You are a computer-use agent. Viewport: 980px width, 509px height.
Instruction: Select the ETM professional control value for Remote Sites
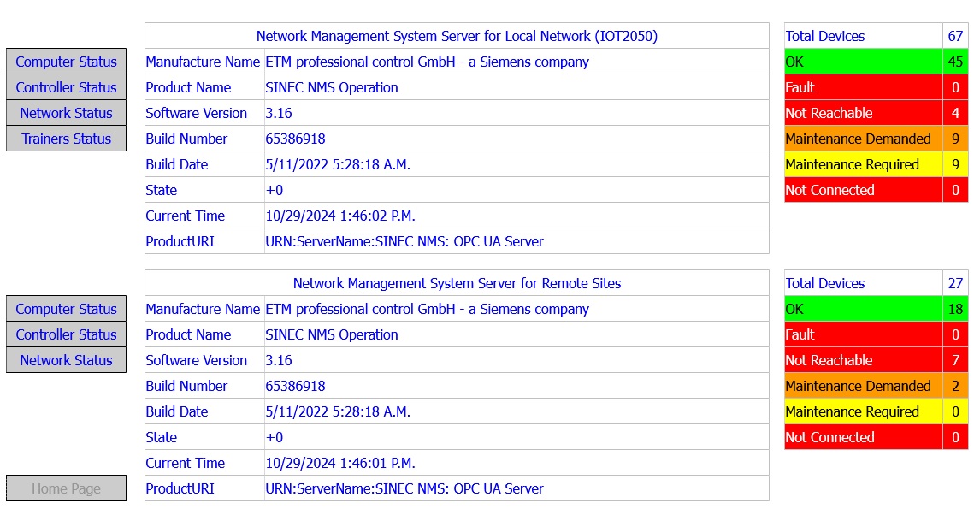427,309
